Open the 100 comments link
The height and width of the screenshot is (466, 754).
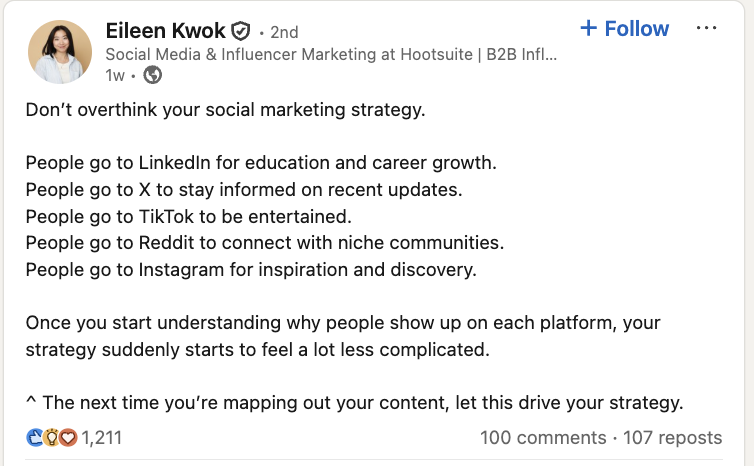(x=542, y=438)
